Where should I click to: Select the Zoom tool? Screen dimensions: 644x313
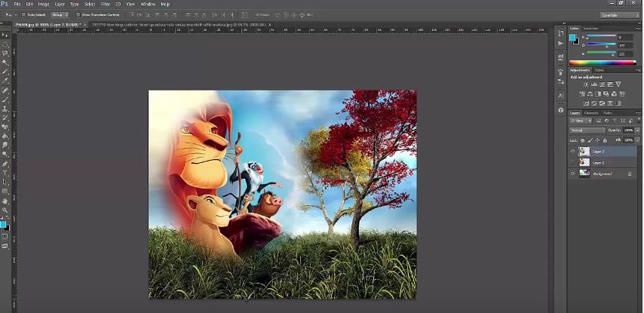click(x=5, y=210)
